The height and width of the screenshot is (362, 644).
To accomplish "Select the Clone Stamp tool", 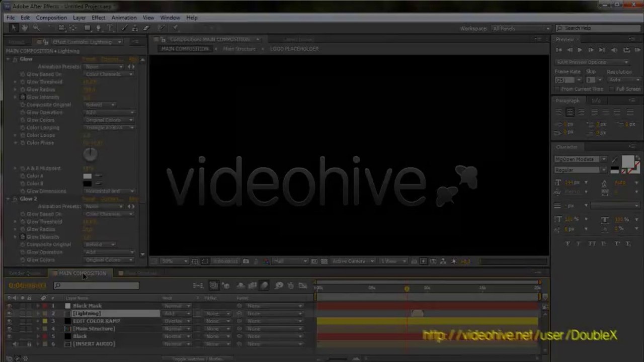I will [136, 28].
